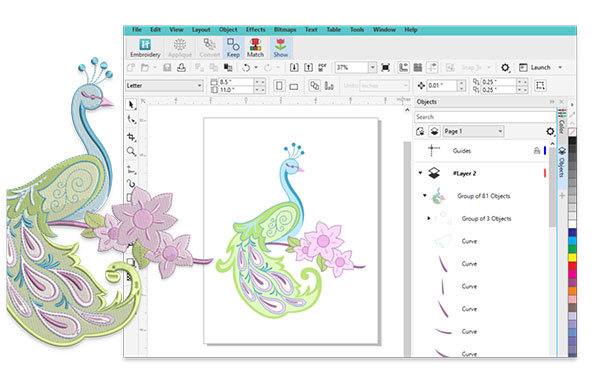
Task: Click the Save disk icon
Action: pos(167,68)
